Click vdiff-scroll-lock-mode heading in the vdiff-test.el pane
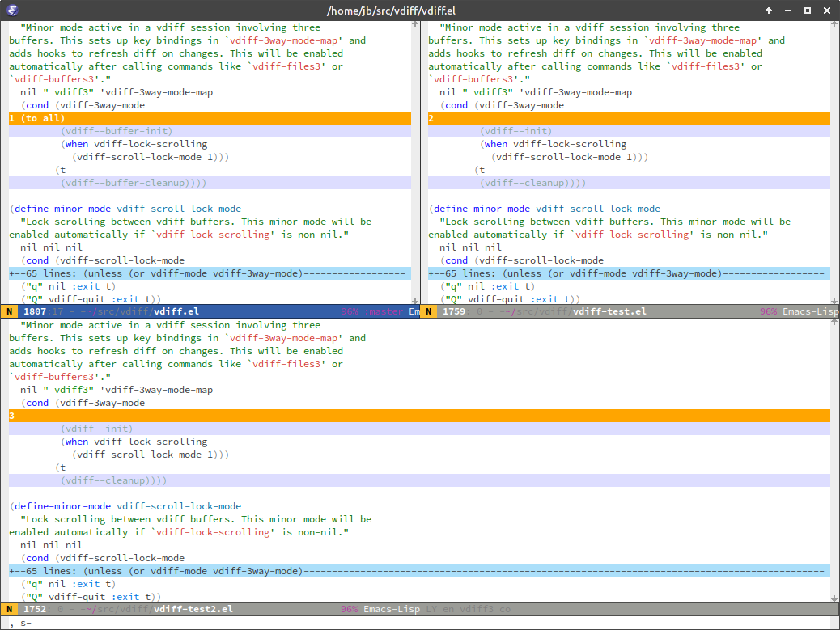 coord(598,209)
